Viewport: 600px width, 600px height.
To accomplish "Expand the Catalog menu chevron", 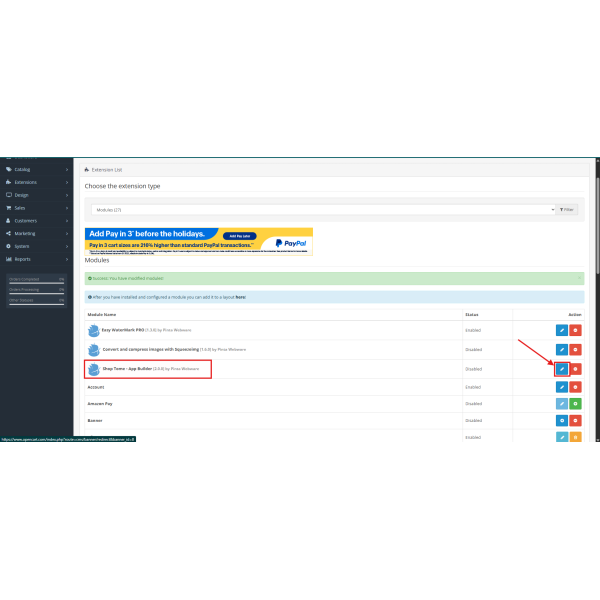I will pos(67,170).
